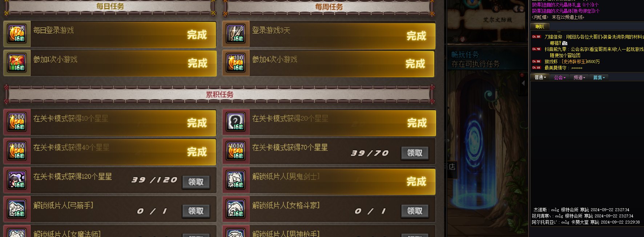Open the 频道 chat dropdown
Image resolution: width=644 pixels, height=237 pixels.
[579, 78]
